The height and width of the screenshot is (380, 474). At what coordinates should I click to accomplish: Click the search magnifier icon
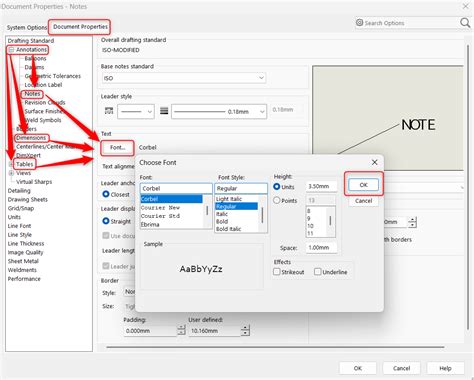(x=465, y=23)
